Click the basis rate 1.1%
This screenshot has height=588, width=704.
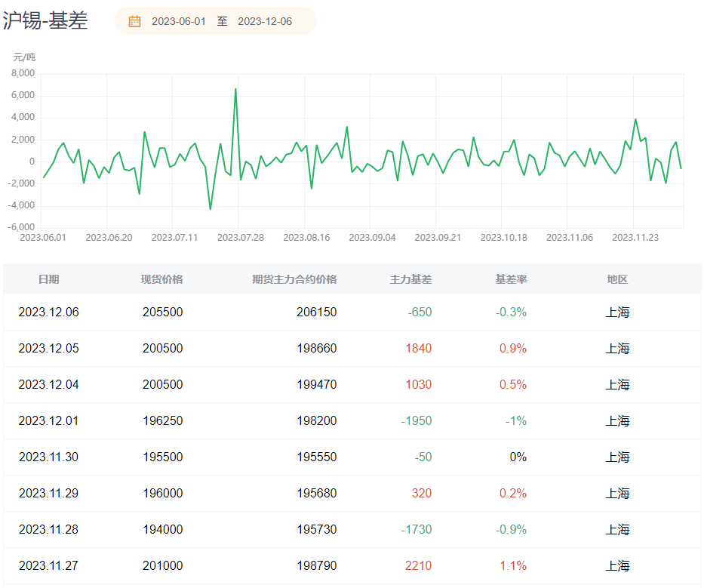click(513, 566)
